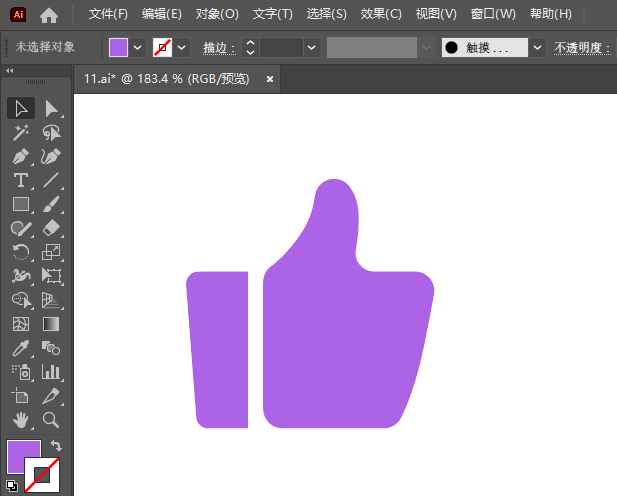The height and width of the screenshot is (496, 617).
Task: Select the Blend tool
Action: coord(51,348)
